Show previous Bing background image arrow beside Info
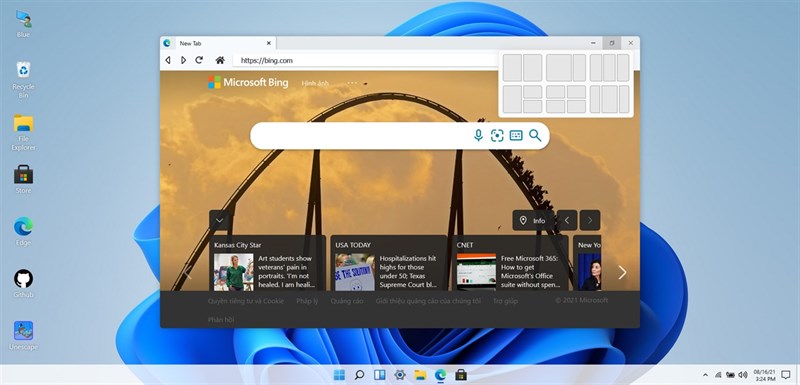Screen dimensions: 800x385 [567, 220]
